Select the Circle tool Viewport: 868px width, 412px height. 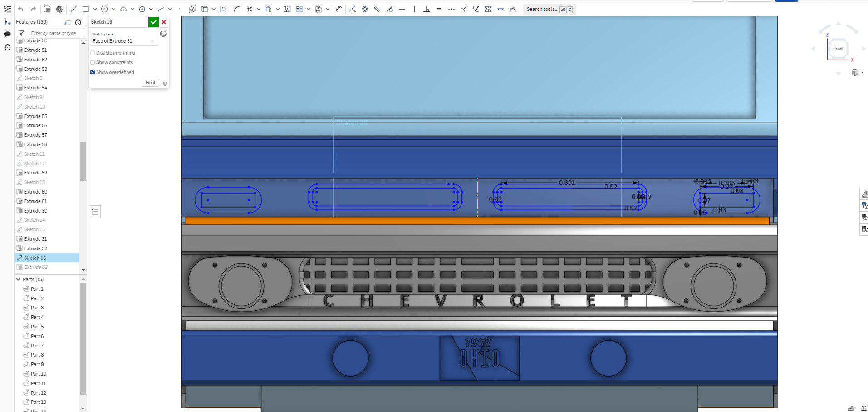(104, 9)
